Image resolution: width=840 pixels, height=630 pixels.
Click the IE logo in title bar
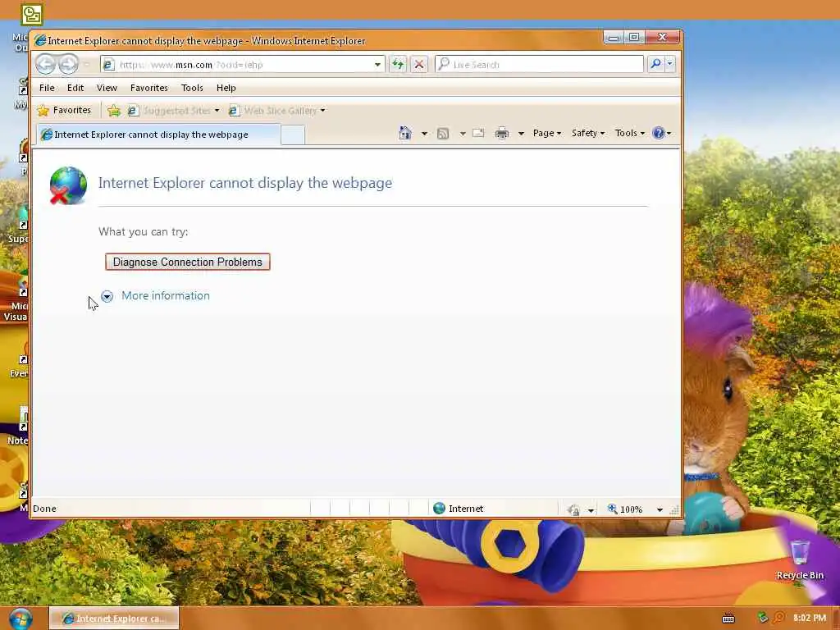[40, 41]
